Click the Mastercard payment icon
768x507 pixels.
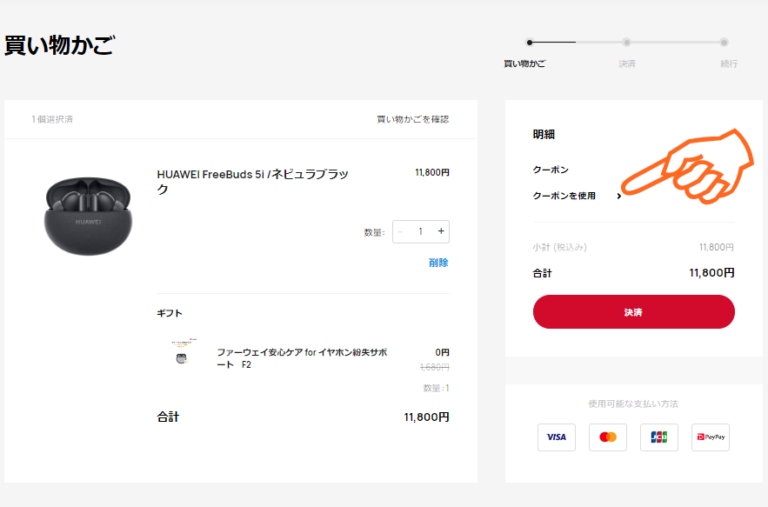607,437
